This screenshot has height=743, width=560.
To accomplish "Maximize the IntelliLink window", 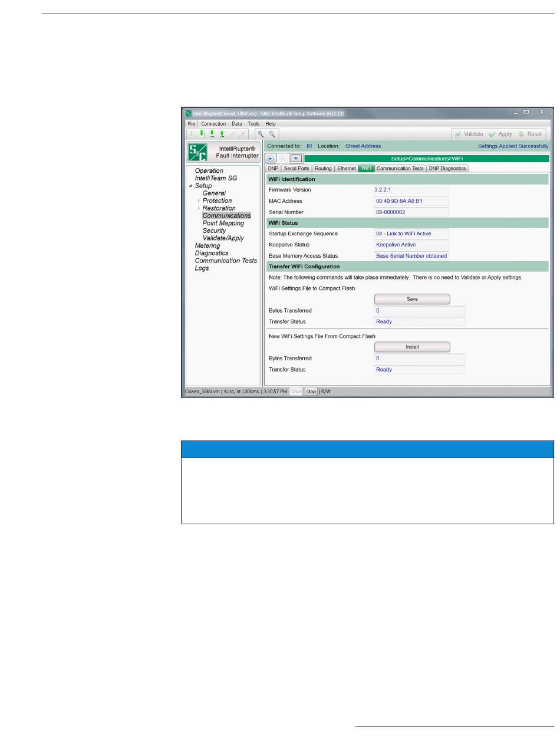I will coord(526,112).
